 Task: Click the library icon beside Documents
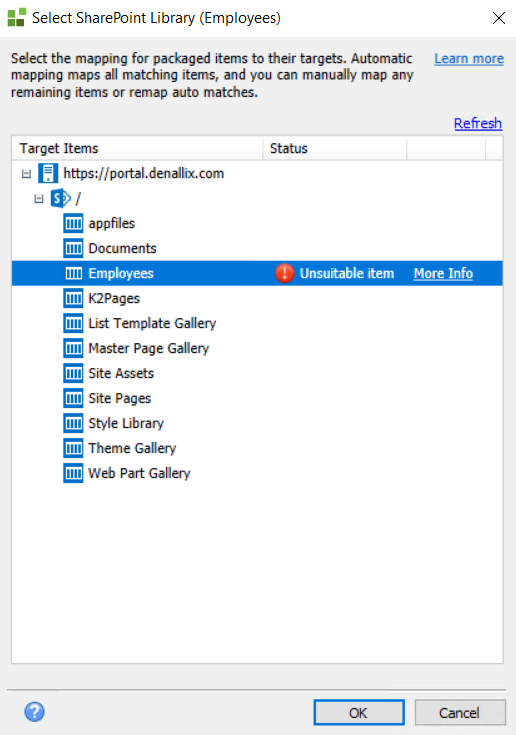[73, 248]
